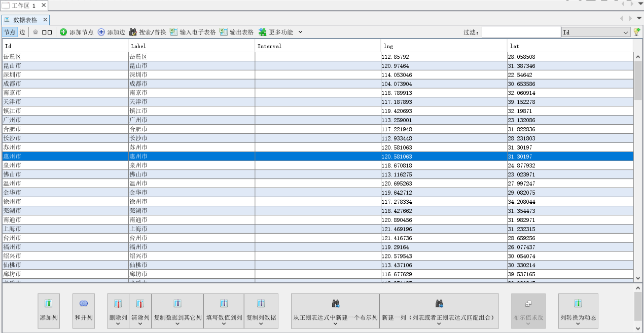
Task: Click lat value 31.822836 for 合肥市
Action: point(570,129)
